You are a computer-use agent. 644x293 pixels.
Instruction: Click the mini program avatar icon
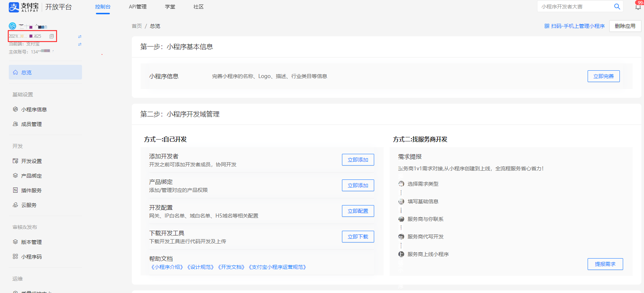point(12,26)
